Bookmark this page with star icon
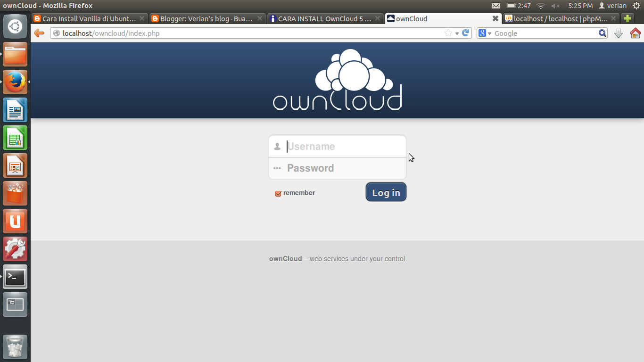This screenshot has height=362, width=644. (448, 33)
